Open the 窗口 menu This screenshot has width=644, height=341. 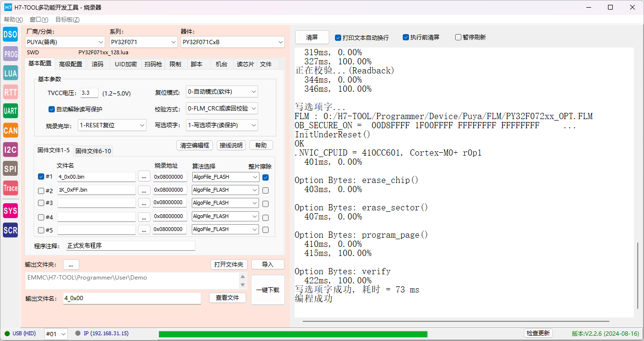39,20
